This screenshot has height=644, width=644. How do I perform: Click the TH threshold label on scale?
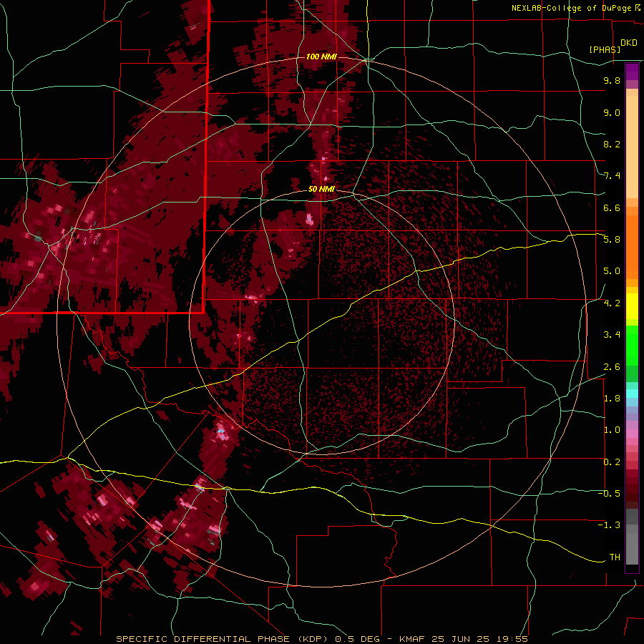(x=615, y=557)
